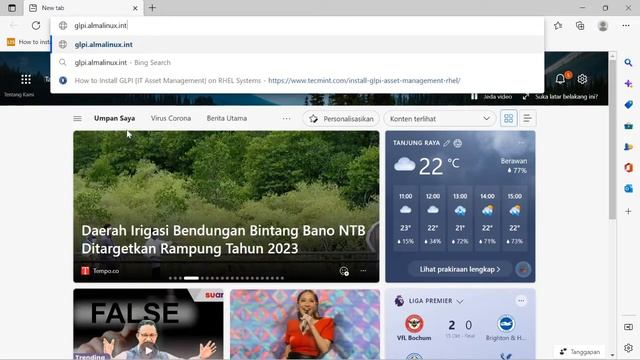Open sidebar Shopping tag icon
The width and height of the screenshot is (640, 360).
click(x=628, y=104)
